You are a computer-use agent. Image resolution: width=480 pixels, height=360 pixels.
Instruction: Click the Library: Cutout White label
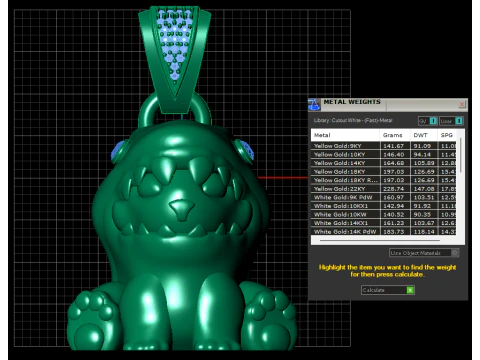pyautogui.click(x=353, y=120)
